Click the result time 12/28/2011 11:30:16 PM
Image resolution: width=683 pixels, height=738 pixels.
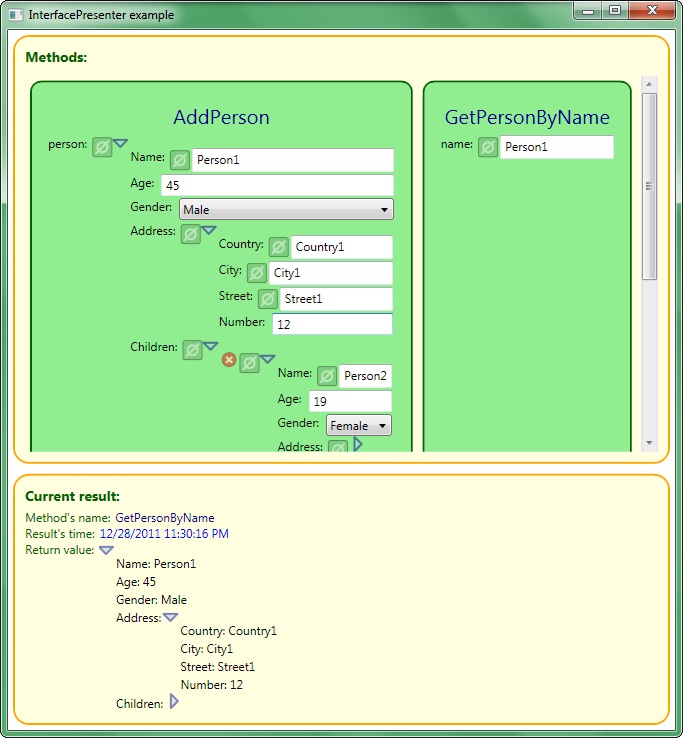pos(164,534)
